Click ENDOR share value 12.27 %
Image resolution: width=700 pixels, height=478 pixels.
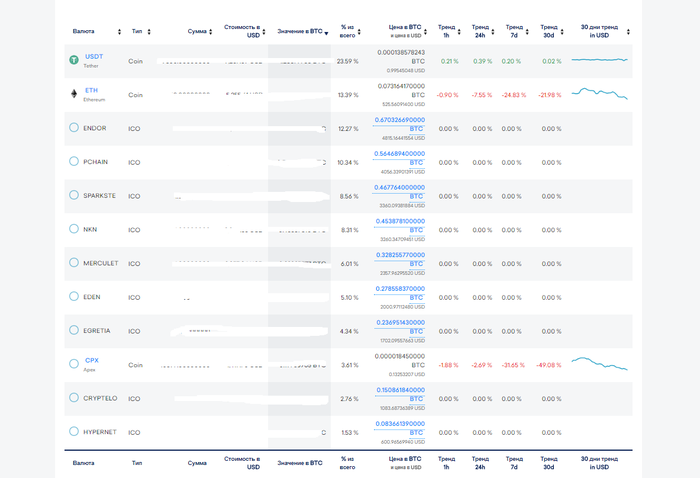pos(348,129)
